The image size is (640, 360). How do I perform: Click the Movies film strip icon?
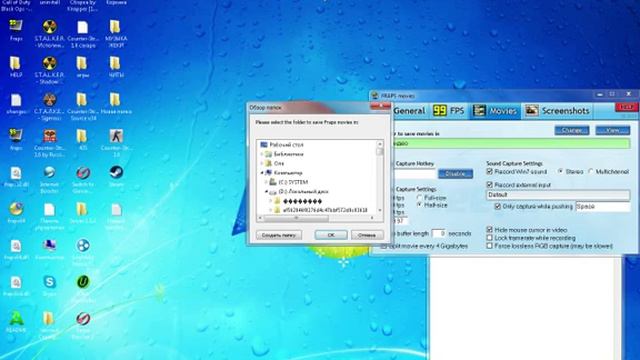pos(479,111)
